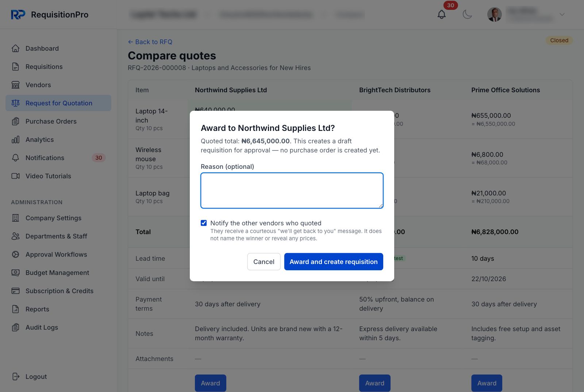
Task: Click the Company Settings building icon
Action: [15, 218]
